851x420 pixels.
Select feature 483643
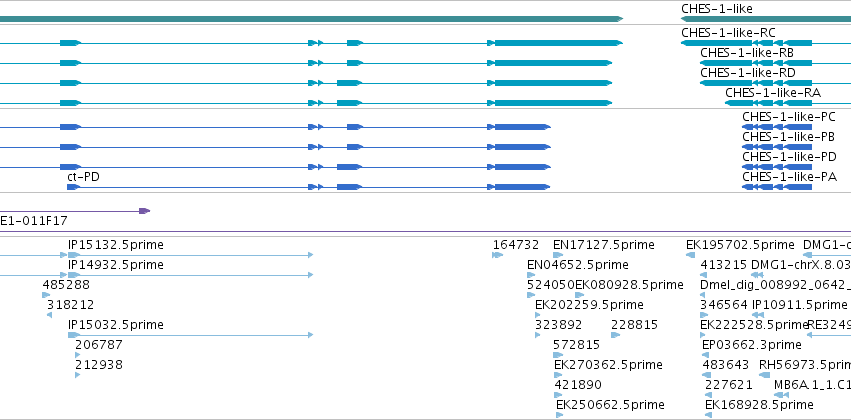pos(726,365)
